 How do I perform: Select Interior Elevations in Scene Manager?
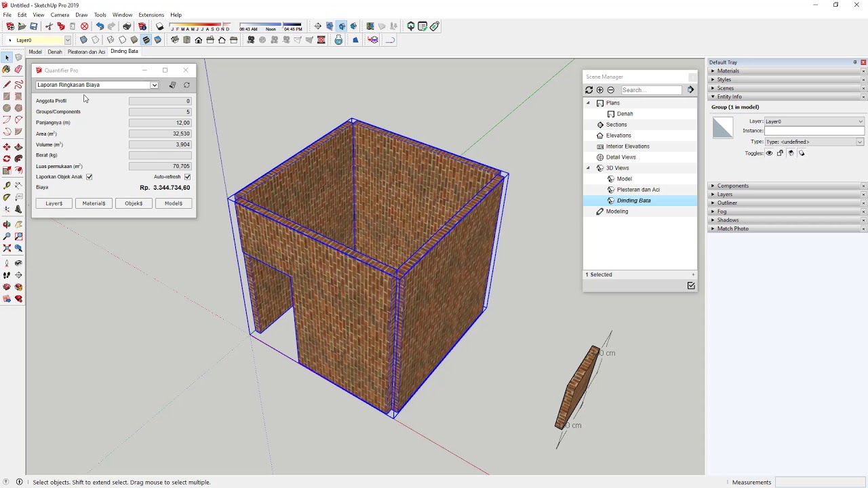[627, 146]
